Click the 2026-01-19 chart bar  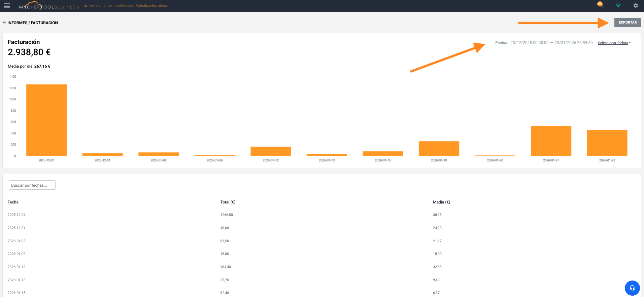[x=439, y=149]
